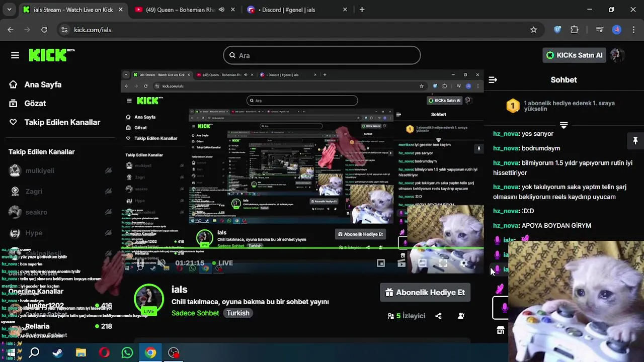Go back using the browser arrow

11,30
